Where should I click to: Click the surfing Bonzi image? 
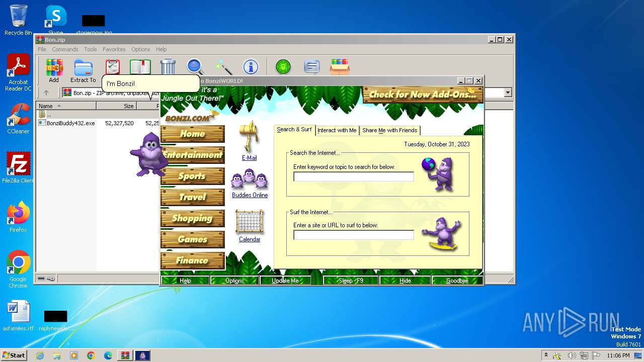(x=441, y=234)
